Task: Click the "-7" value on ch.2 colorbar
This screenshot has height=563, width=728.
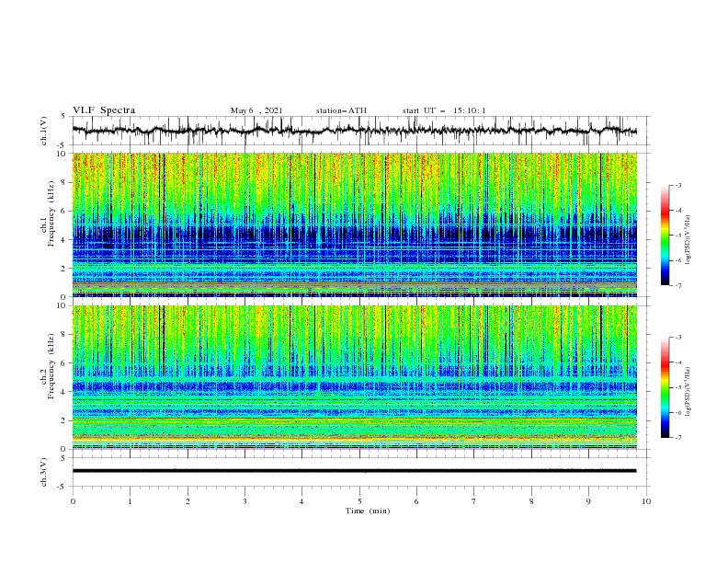Action: tap(677, 438)
